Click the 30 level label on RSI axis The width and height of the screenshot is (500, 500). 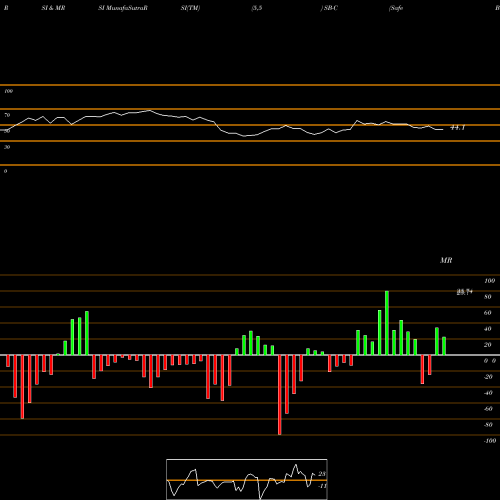[x=7, y=147]
